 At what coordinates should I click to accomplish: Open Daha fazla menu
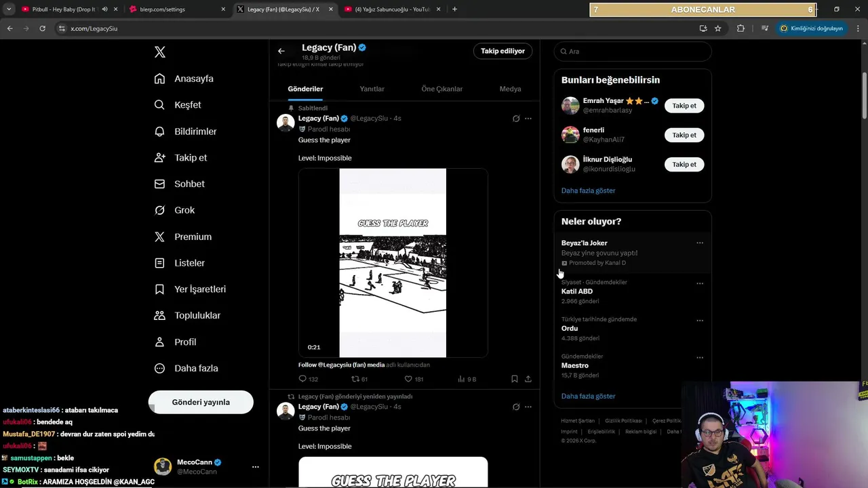186,368
